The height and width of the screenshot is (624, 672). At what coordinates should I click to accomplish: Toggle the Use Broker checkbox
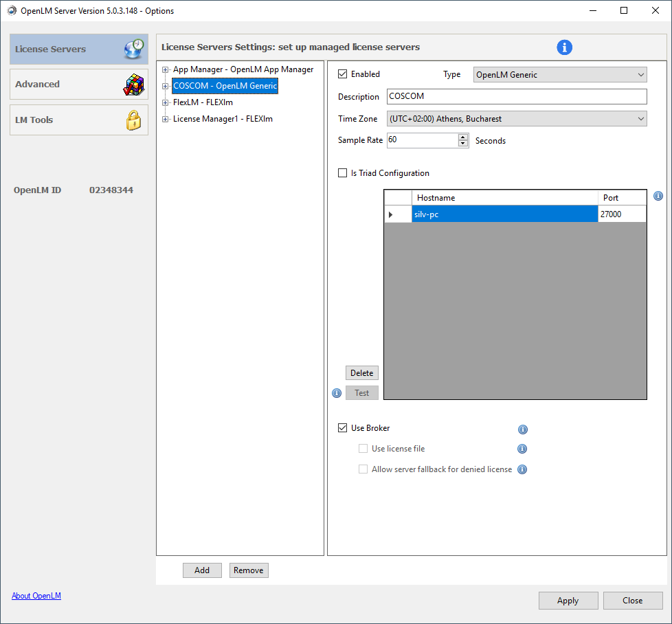pyautogui.click(x=343, y=428)
